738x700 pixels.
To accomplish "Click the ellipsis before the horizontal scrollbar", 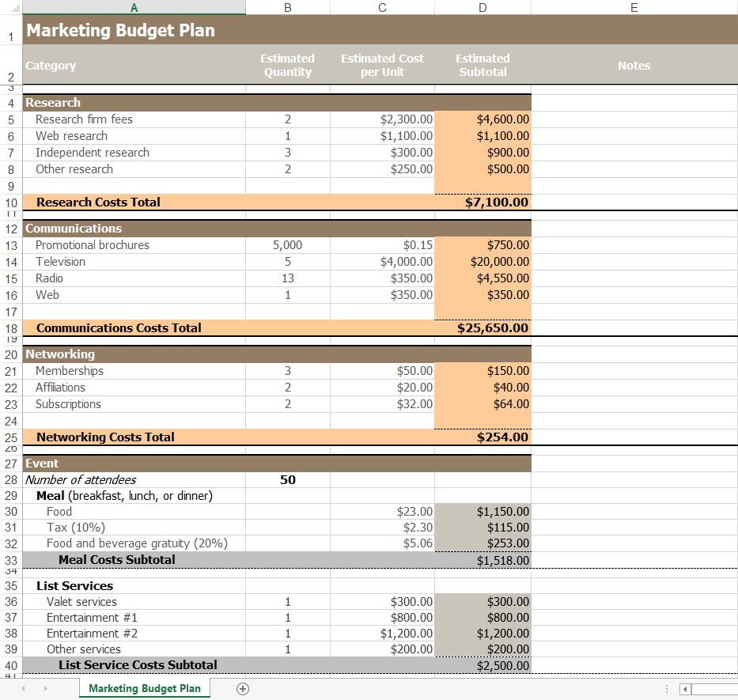I will pyautogui.click(x=667, y=689).
